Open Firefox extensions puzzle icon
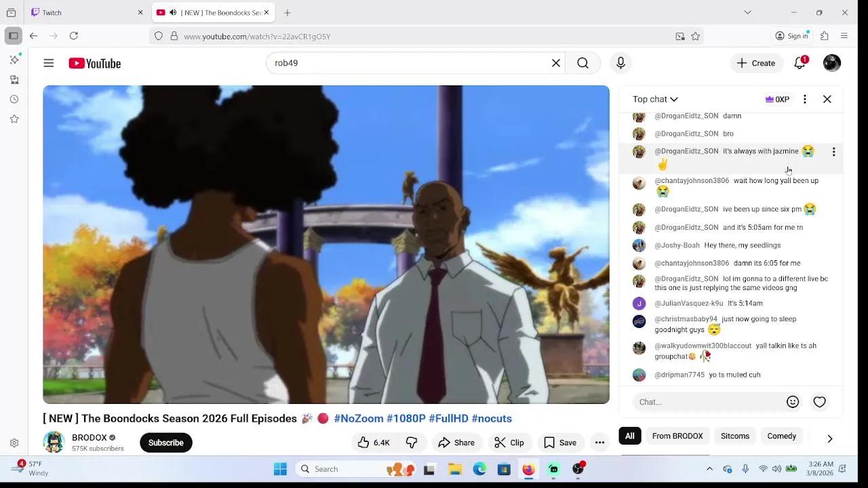The image size is (868, 488). coord(825,36)
